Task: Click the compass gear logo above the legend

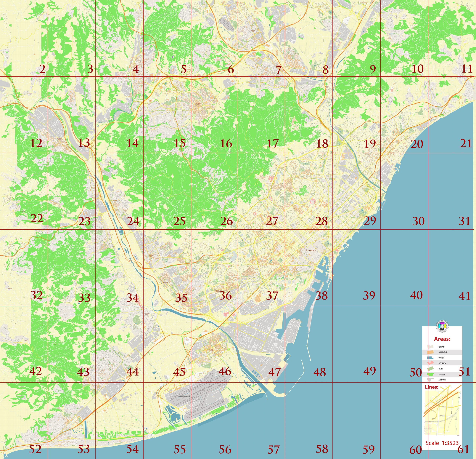Action: (x=442, y=327)
